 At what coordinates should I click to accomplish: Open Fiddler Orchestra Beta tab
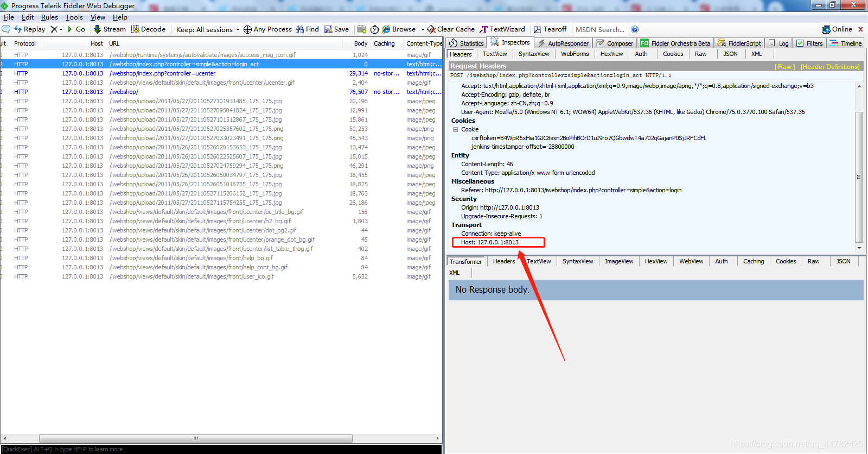point(675,43)
